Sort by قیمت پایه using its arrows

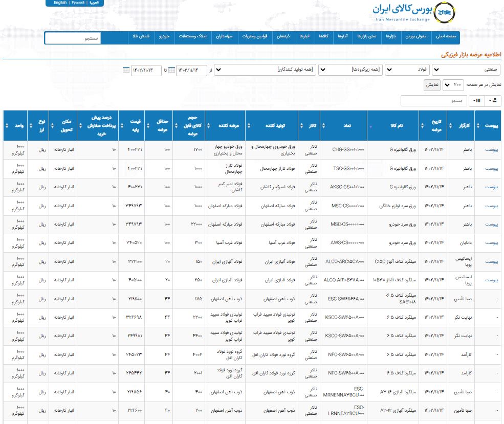click(x=122, y=126)
